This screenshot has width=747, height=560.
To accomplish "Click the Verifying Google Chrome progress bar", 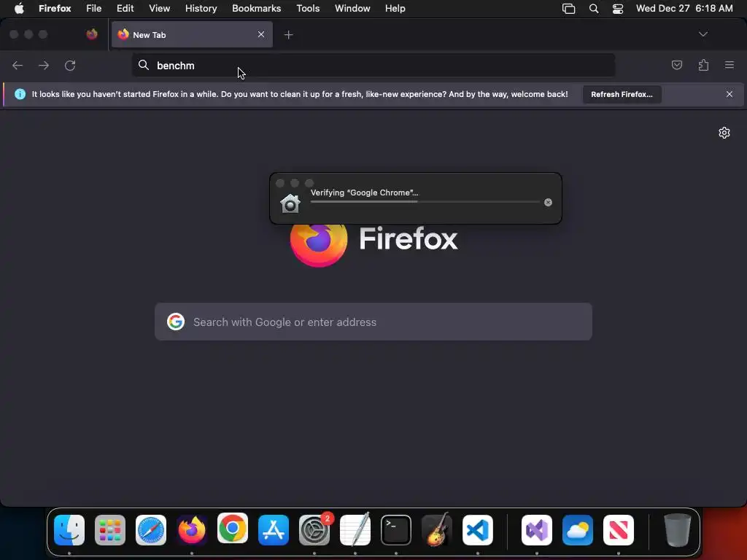I will (425, 202).
